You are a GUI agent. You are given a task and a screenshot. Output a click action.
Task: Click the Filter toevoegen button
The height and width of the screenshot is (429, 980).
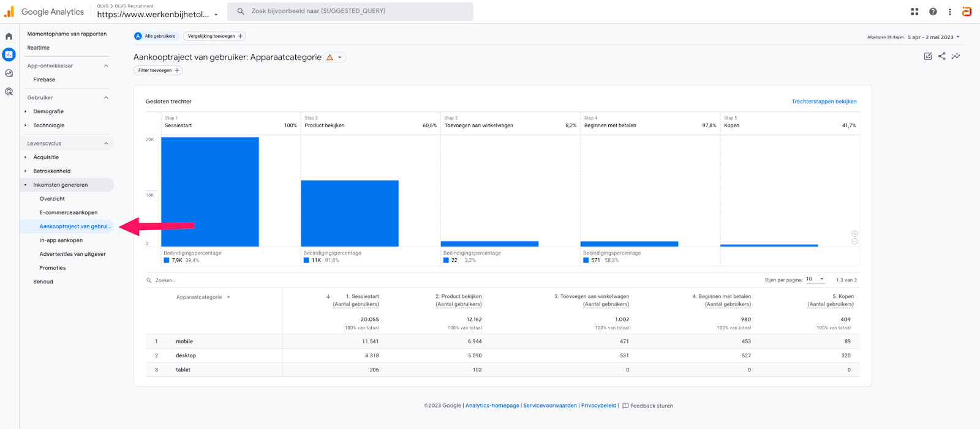pos(158,70)
